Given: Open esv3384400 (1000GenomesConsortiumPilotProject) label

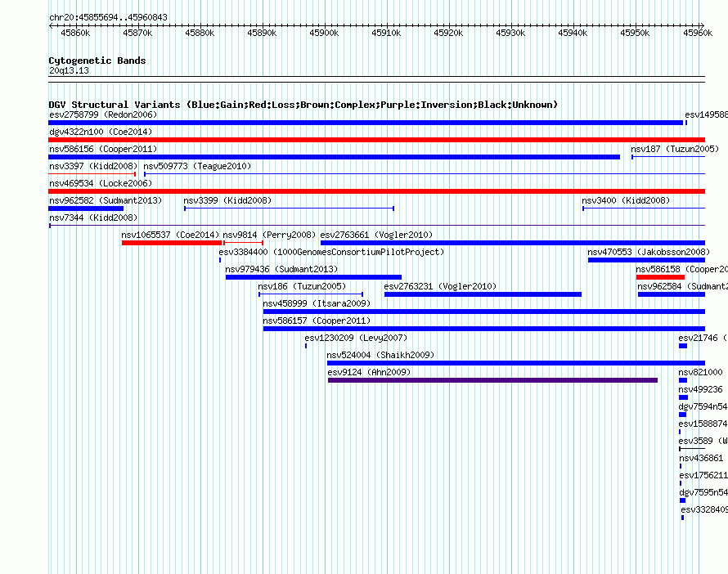Looking at the screenshot, I should [x=331, y=252].
